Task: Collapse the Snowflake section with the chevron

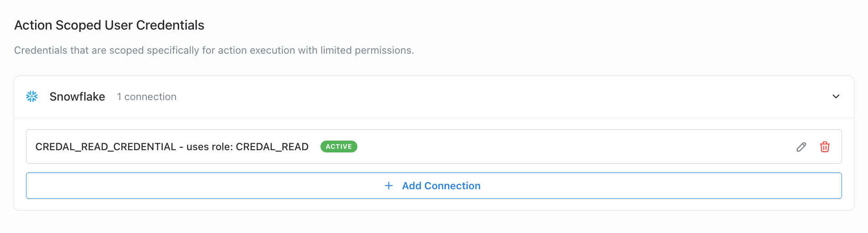Action: click(836, 96)
